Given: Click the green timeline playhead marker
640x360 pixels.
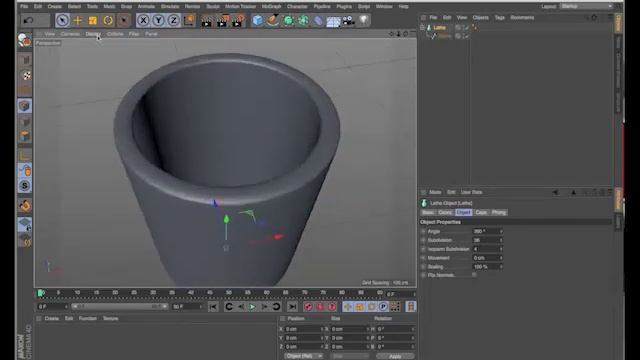Looking at the screenshot, I should (40, 293).
